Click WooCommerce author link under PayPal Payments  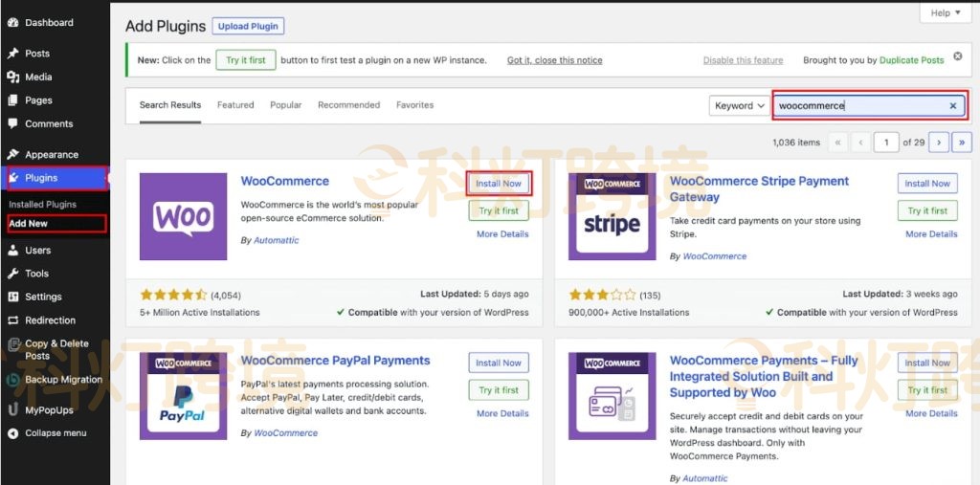(x=285, y=433)
